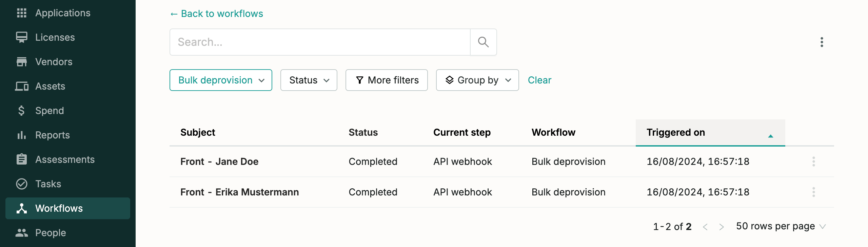
Task: Click the Assessments clipboard icon
Action: 22,159
